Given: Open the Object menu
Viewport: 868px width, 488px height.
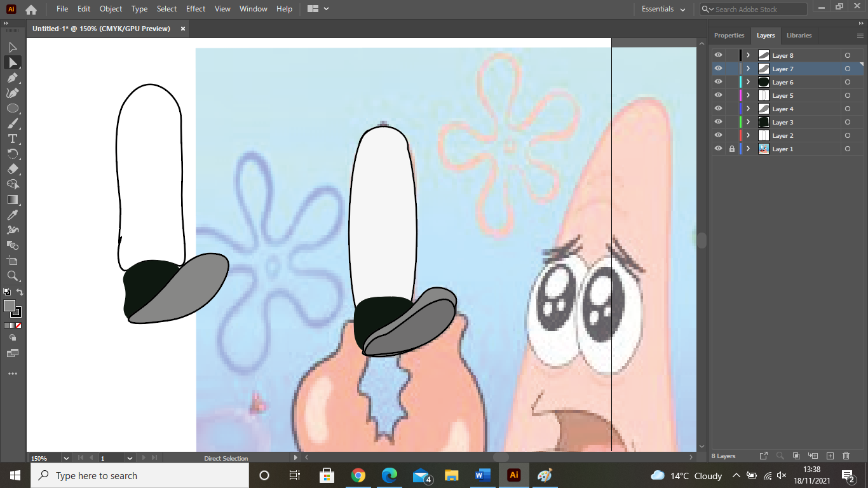Looking at the screenshot, I should pos(111,9).
